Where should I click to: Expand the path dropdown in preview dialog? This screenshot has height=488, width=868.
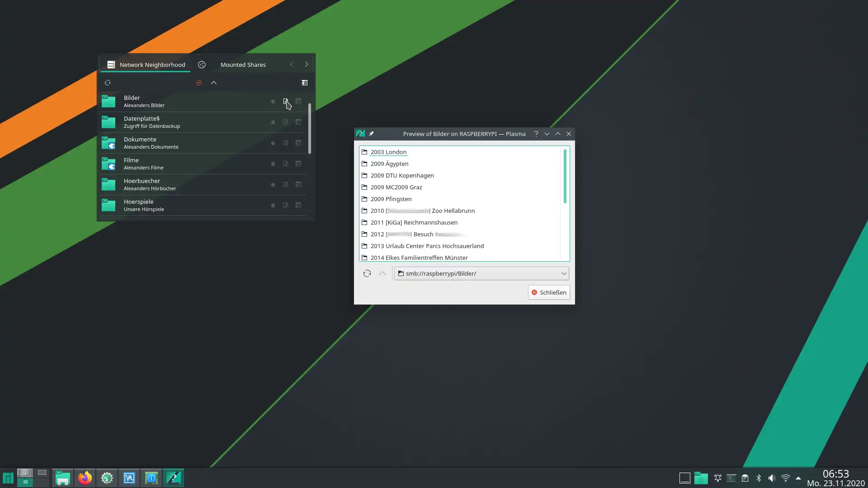(x=563, y=273)
